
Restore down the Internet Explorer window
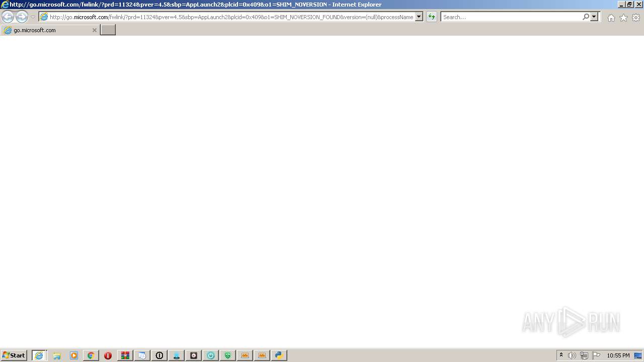coord(629,5)
